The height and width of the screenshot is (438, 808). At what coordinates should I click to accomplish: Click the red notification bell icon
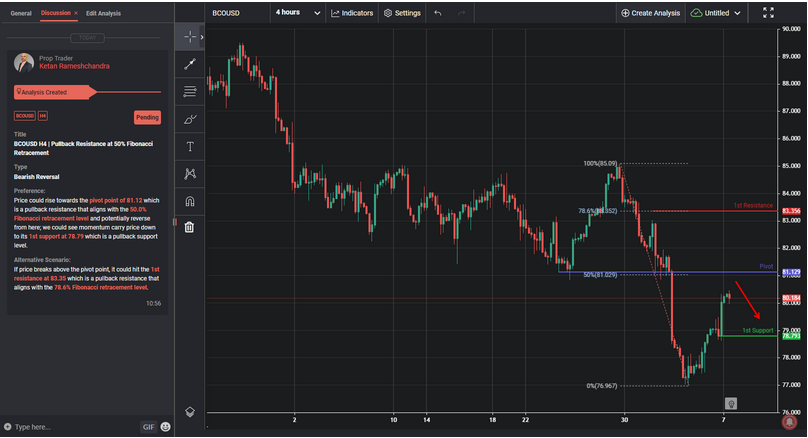point(788,421)
